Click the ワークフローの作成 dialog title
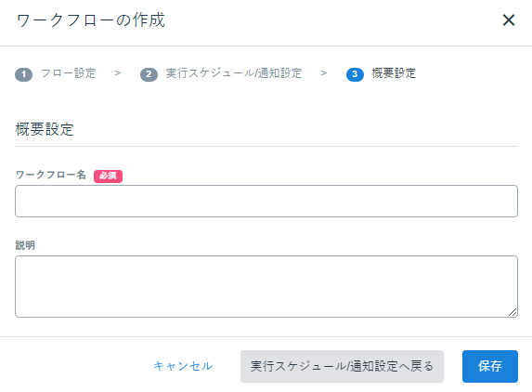Screen dimensions: 532x392 point(91,20)
